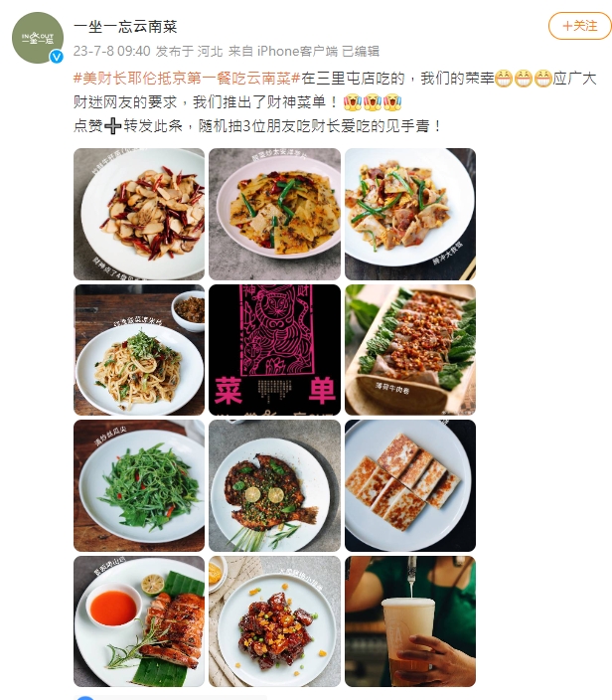View the grilled fish with lime photo
This screenshot has height=700, width=612.
coord(275,485)
